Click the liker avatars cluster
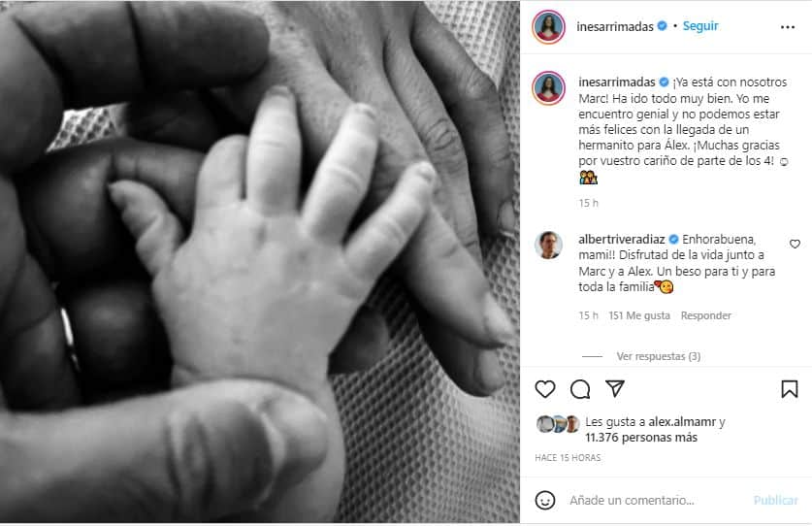 tap(558, 424)
